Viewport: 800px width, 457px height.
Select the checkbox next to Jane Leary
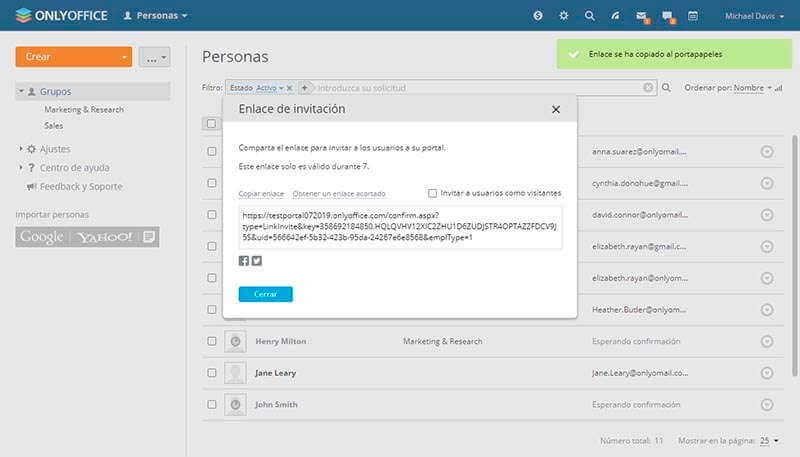tap(212, 373)
